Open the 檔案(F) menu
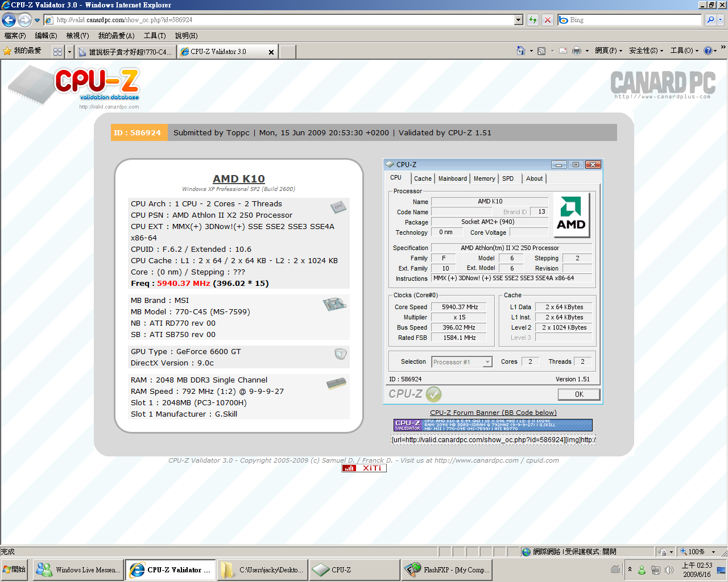This screenshot has height=582, width=728. [x=15, y=35]
